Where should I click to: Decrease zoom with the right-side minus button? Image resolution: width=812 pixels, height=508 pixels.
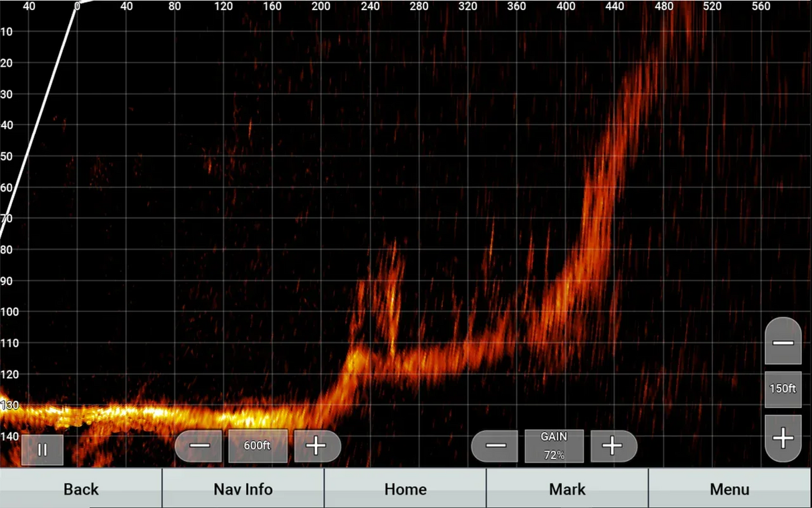tap(783, 342)
